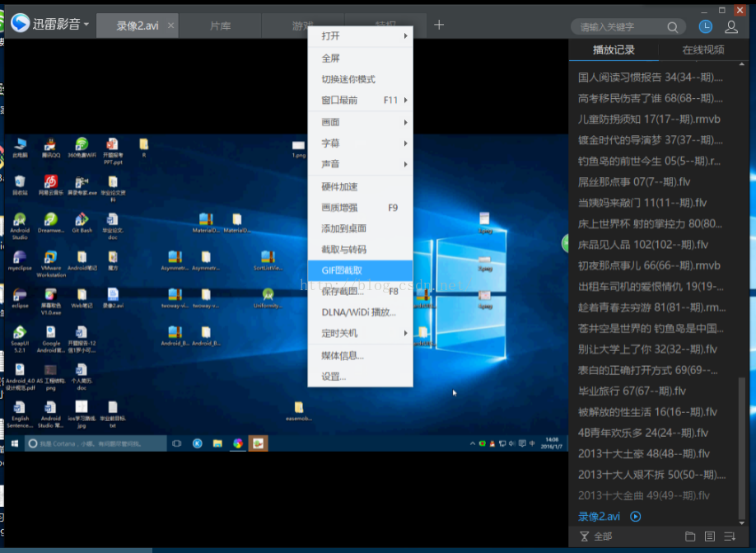Click the search magnifier icon
The width and height of the screenshot is (756, 553).
672,27
